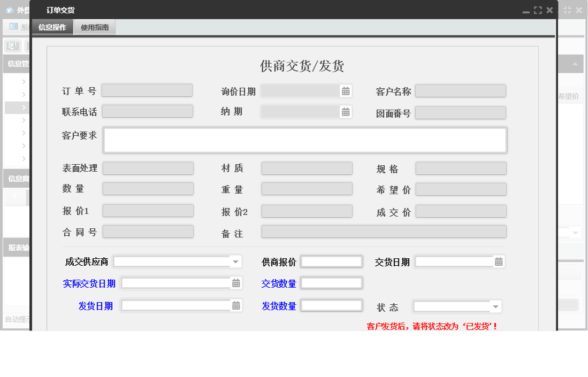The width and height of the screenshot is (588, 377).
Task: Open the calendar picker for 实际交货日期
Action: 236,283
